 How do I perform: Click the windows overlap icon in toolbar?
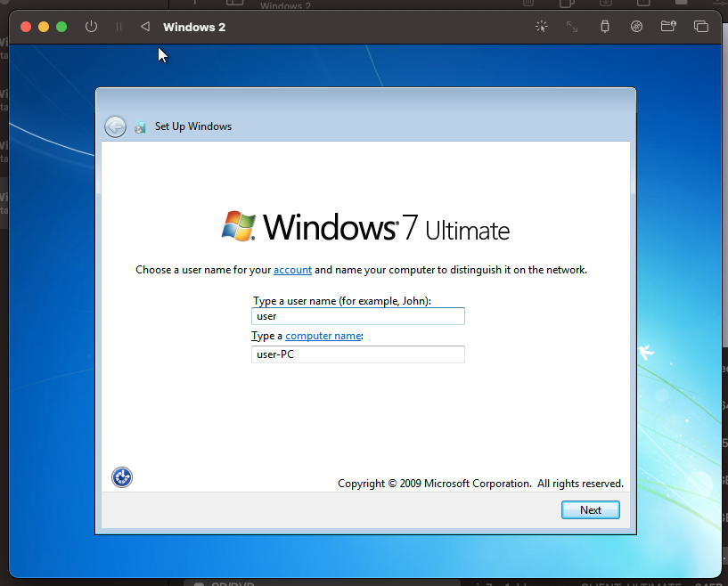click(701, 27)
